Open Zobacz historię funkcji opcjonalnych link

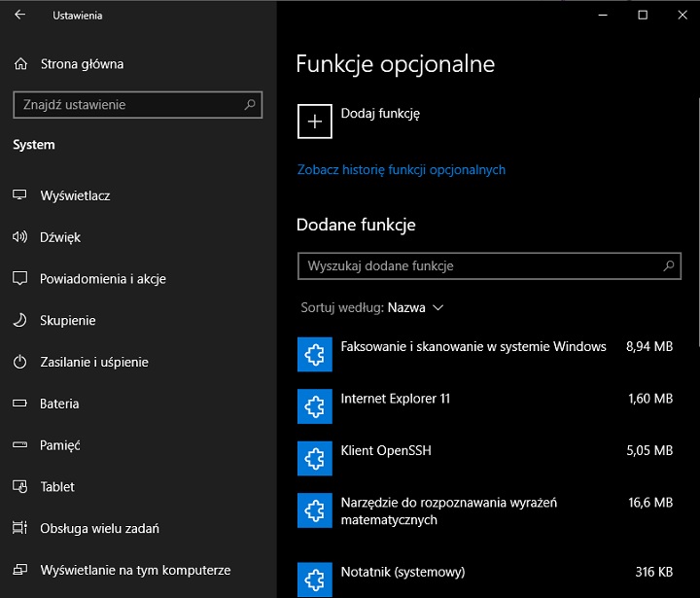tap(401, 170)
